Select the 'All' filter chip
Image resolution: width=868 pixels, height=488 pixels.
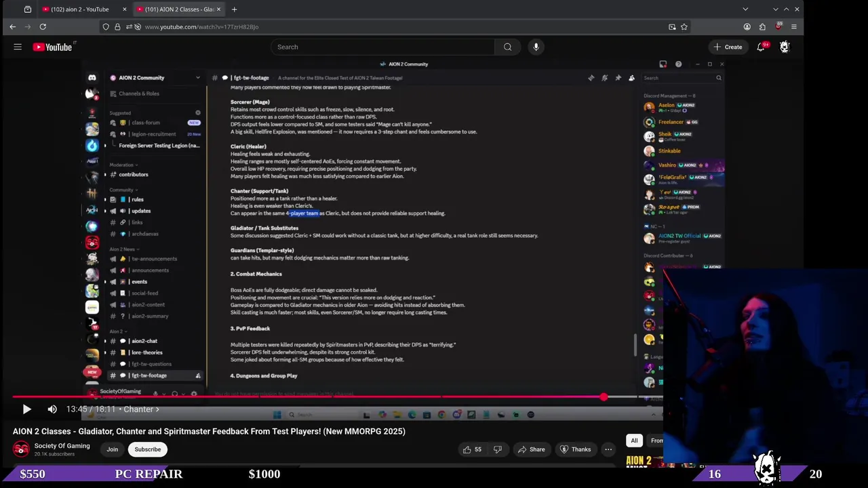tap(634, 441)
